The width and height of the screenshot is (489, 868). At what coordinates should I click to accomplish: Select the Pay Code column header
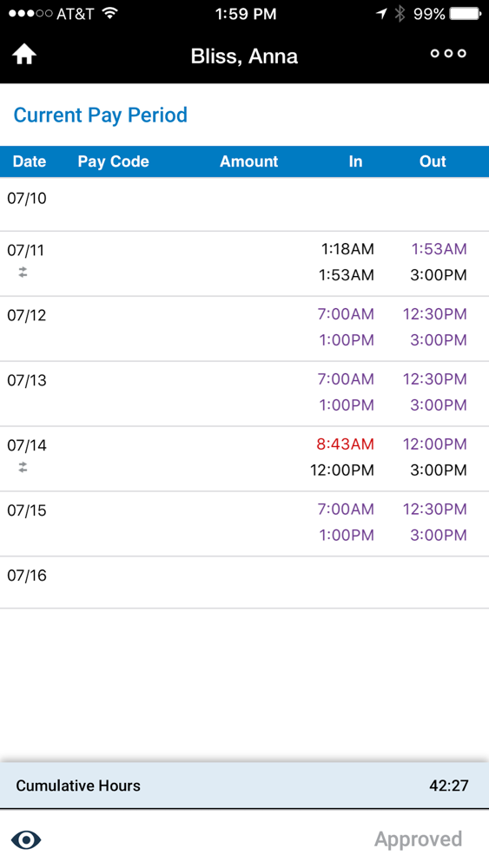click(113, 161)
